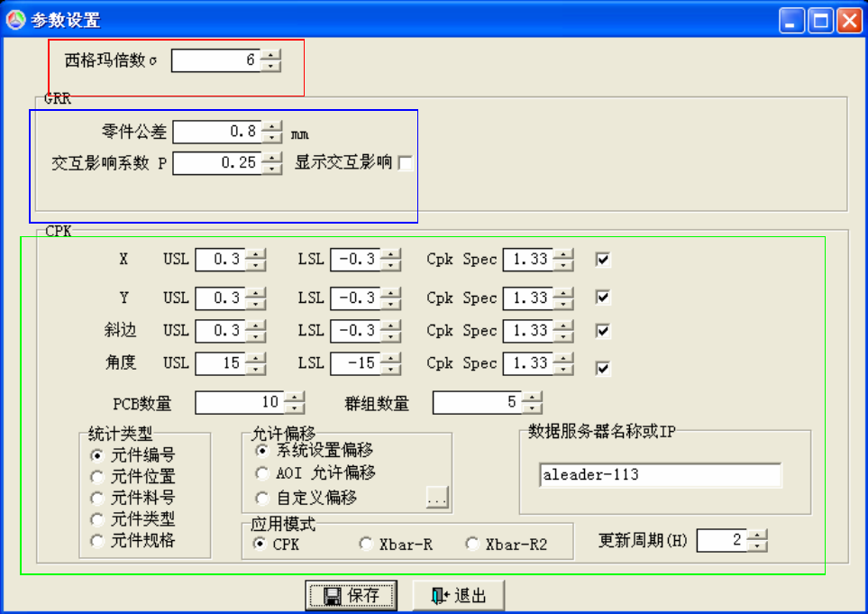Image resolution: width=868 pixels, height=614 pixels.
Task: Click the 群组数量 value field
Action: [477, 402]
